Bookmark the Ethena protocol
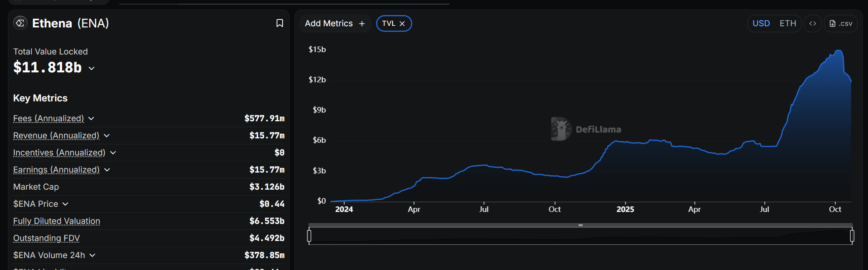 tap(280, 23)
